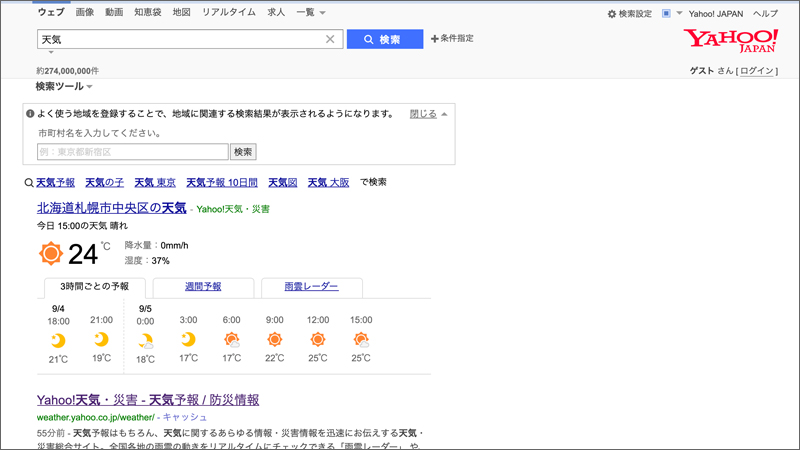
Task: Click the Yahoo! JAPAN logo
Action: click(731, 40)
